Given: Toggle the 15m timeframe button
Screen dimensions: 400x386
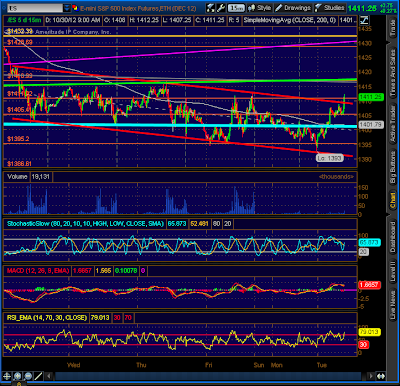Looking at the screenshot, I should 236,8.
